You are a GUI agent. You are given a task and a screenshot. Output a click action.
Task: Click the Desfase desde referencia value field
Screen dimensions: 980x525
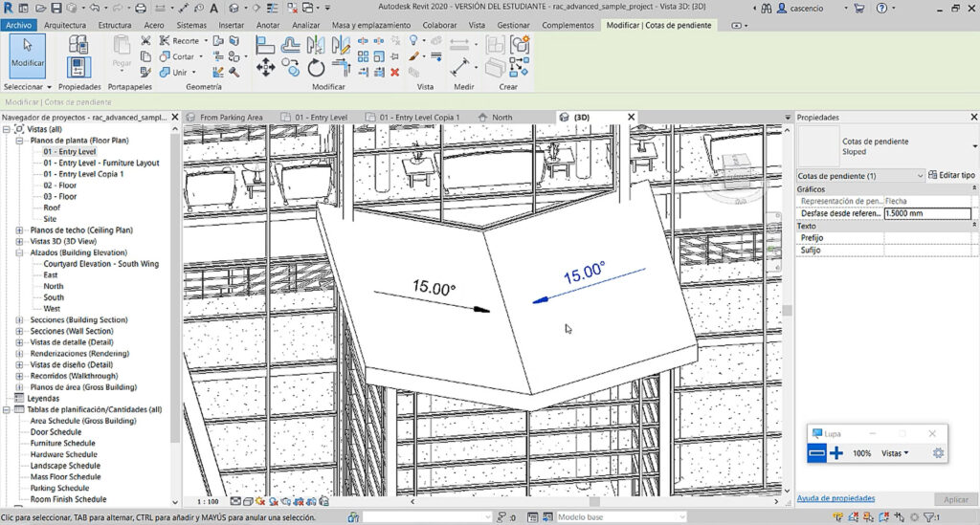[x=926, y=214]
